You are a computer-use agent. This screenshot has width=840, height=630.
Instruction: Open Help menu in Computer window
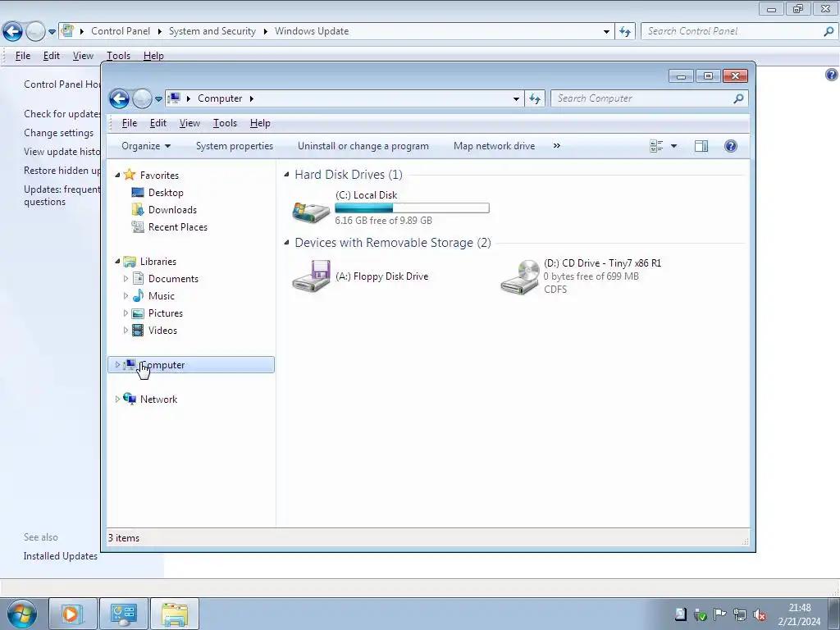pos(260,123)
